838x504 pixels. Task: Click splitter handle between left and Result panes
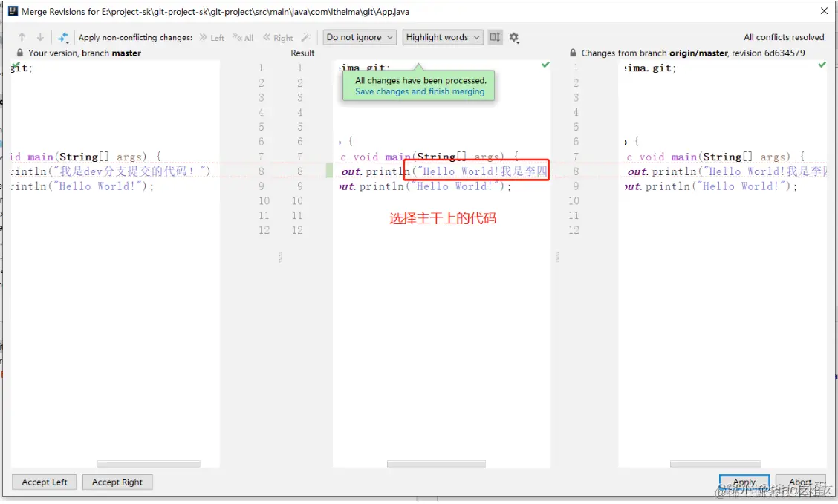coord(280,258)
